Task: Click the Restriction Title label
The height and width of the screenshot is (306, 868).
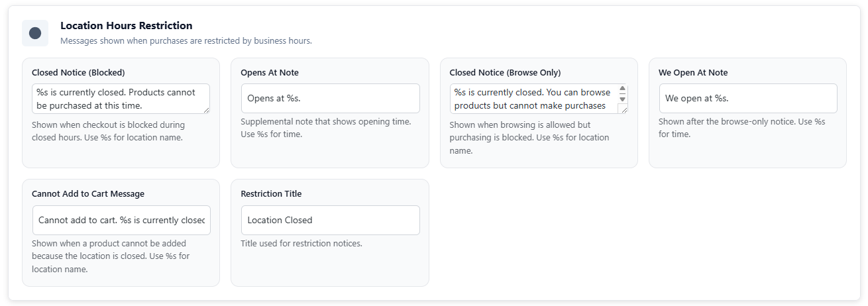Action: pos(271,194)
